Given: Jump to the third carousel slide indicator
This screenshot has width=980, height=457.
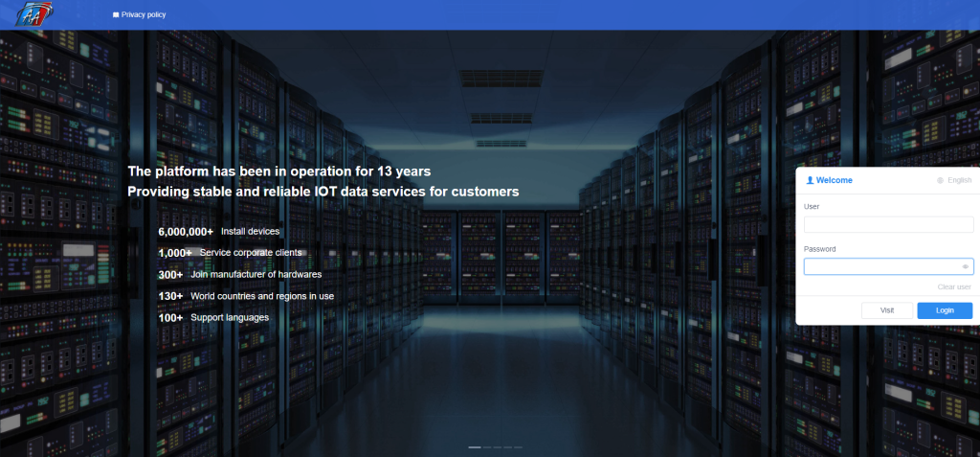Looking at the screenshot, I should tap(498, 447).
